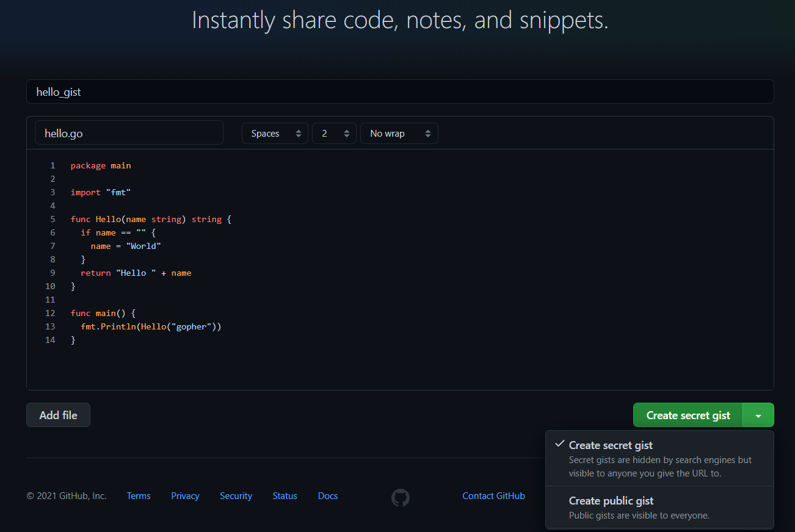This screenshot has width=795, height=532.
Task: Click line number 9 in the gutter
Action: pos(53,273)
